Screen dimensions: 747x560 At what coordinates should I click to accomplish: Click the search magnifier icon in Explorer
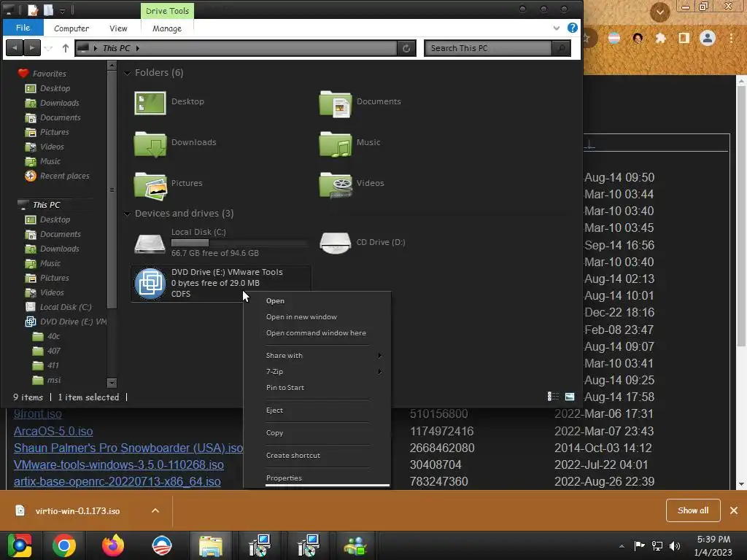561,48
